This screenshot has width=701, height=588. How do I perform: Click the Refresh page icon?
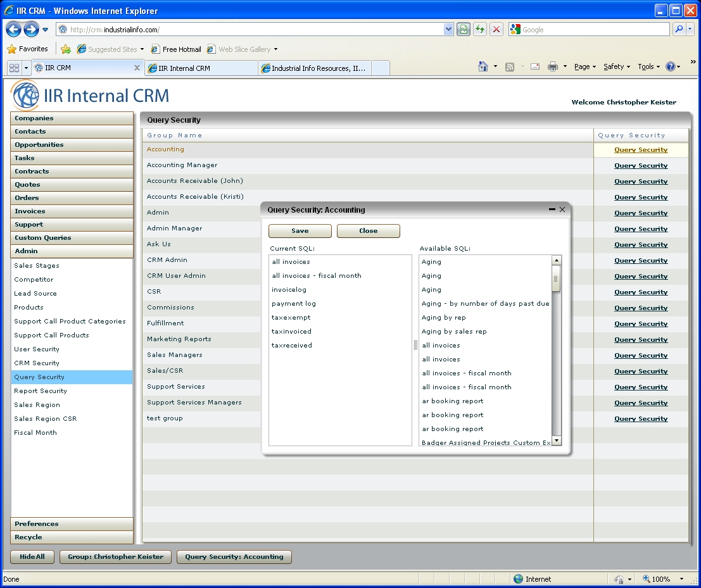(480, 30)
